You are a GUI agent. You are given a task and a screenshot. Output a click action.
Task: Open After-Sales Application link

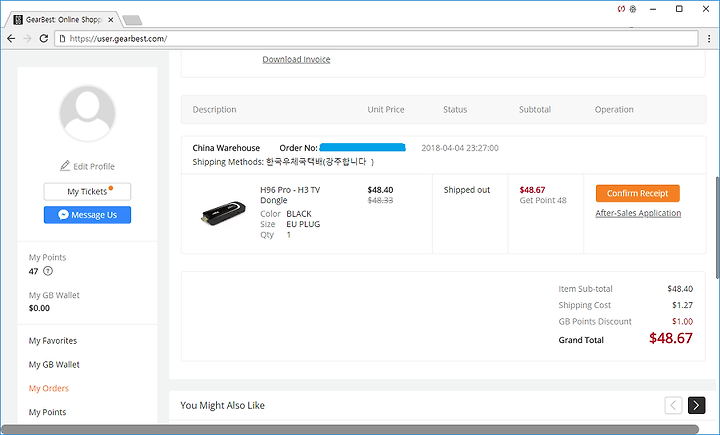pos(638,213)
